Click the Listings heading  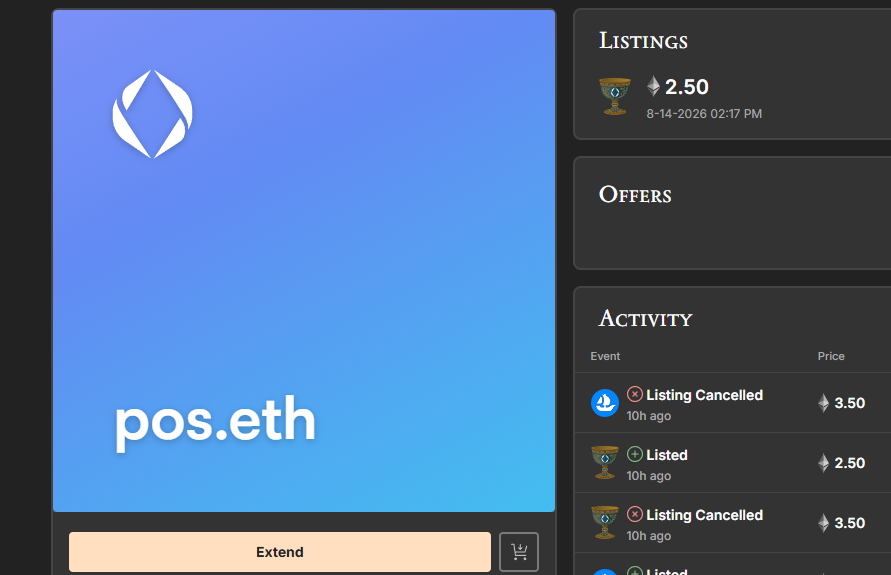click(x=643, y=40)
